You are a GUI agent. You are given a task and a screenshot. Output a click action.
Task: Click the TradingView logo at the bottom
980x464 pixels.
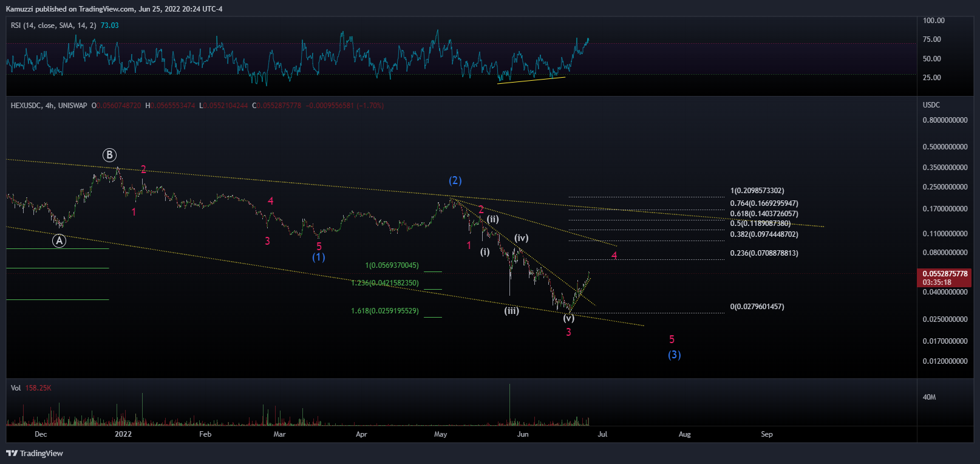coord(35,453)
